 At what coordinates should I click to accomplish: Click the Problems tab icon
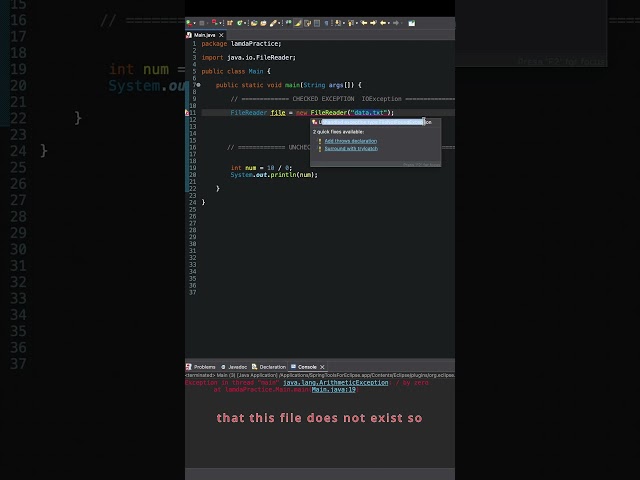tap(189, 367)
